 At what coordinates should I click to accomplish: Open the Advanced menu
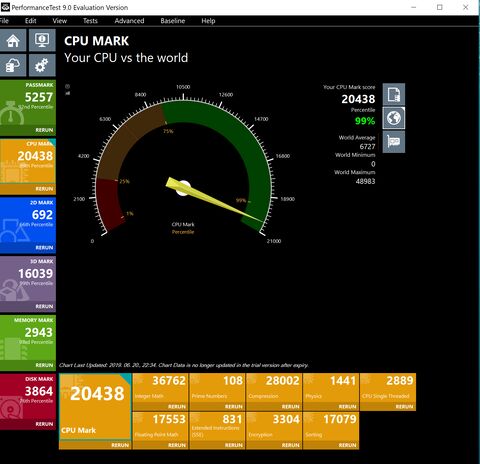pyautogui.click(x=129, y=21)
